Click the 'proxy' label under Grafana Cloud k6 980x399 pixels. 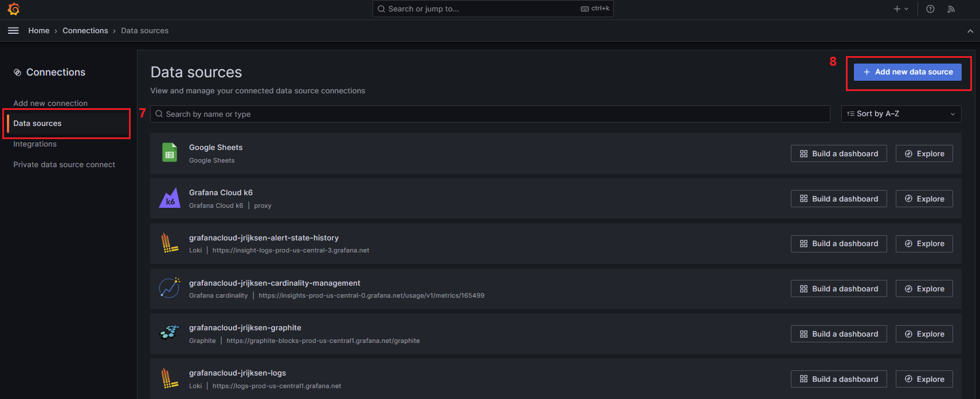click(x=262, y=206)
